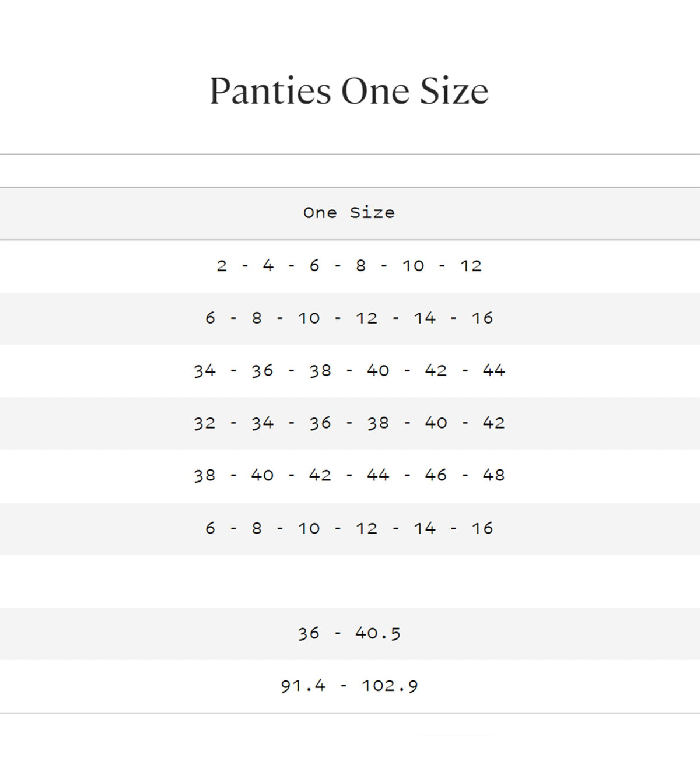Click the 10 in the 2–12 row
The height and width of the screenshot is (758, 700).
click(413, 266)
